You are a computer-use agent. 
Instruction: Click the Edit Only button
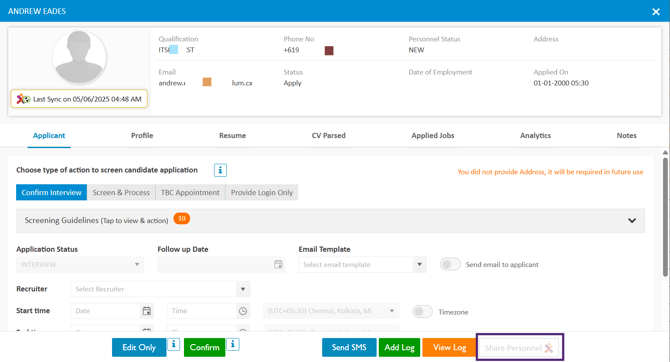pos(139,347)
